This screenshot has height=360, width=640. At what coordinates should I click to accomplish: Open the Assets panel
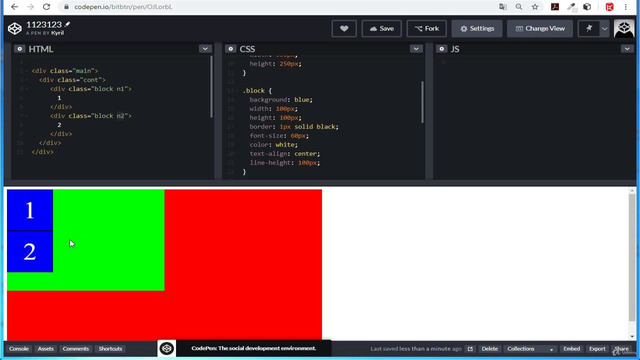point(45,349)
